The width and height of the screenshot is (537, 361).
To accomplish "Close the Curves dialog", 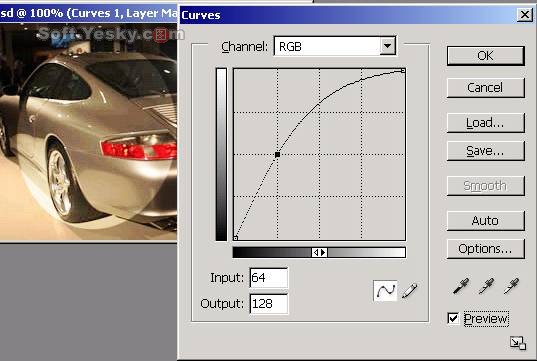I will pos(525,15).
